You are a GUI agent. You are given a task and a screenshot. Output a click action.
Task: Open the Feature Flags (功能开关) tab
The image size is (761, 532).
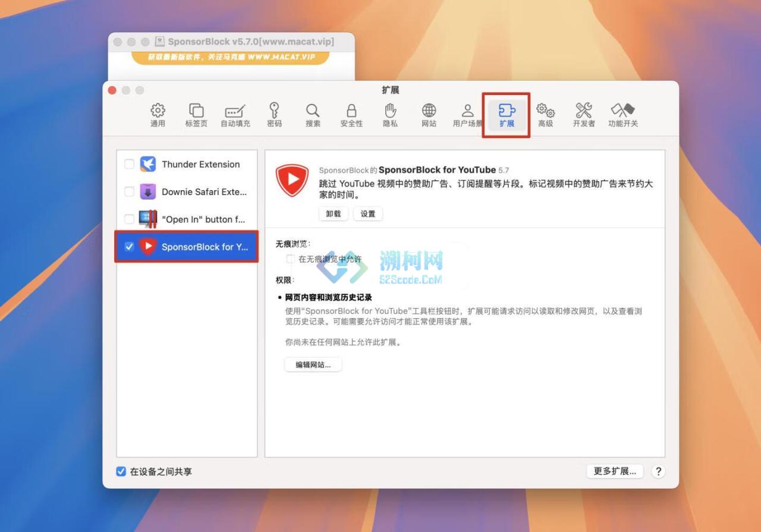pyautogui.click(x=623, y=115)
